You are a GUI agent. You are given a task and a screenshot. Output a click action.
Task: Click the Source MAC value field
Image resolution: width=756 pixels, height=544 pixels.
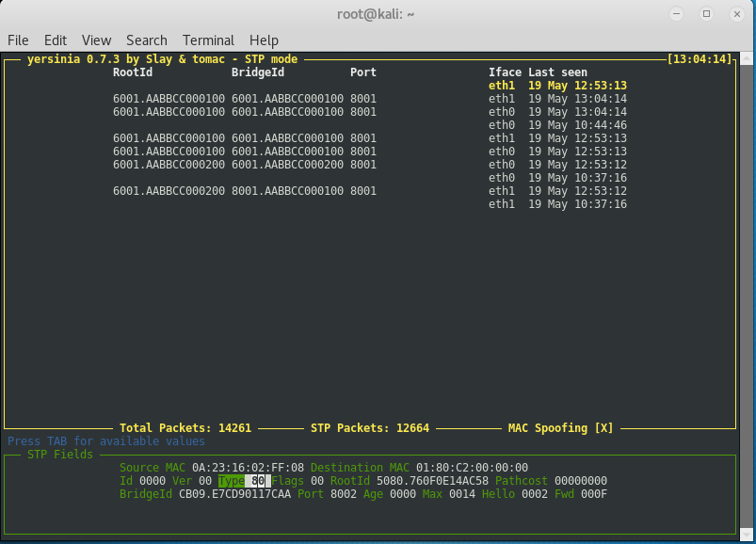click(x=248, y=468)
